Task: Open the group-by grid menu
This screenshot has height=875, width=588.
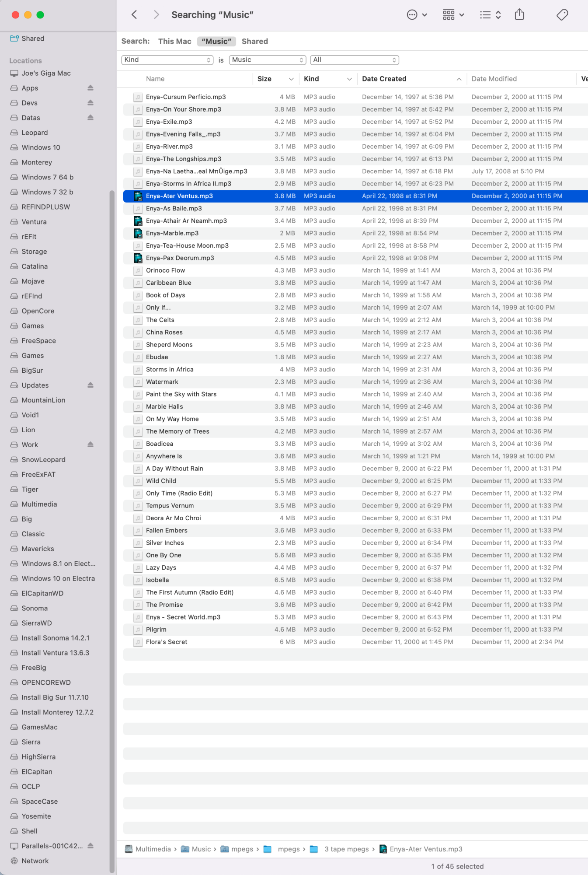Action: (453, 15)
